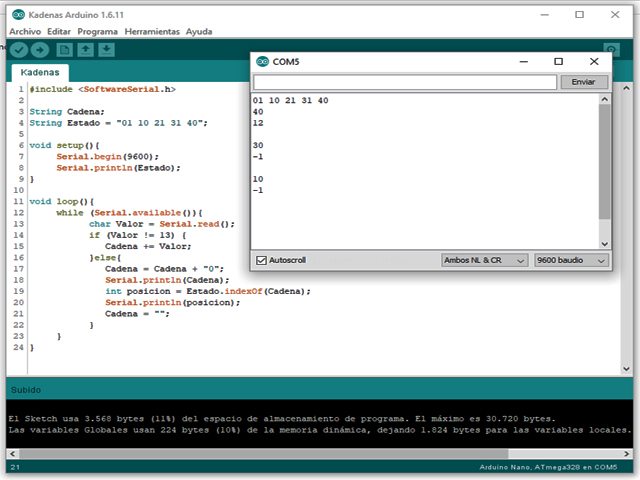Minimize the COM5 serial monitor window
The width and height of the screenshot is (640, 480).
coord(524,62)
